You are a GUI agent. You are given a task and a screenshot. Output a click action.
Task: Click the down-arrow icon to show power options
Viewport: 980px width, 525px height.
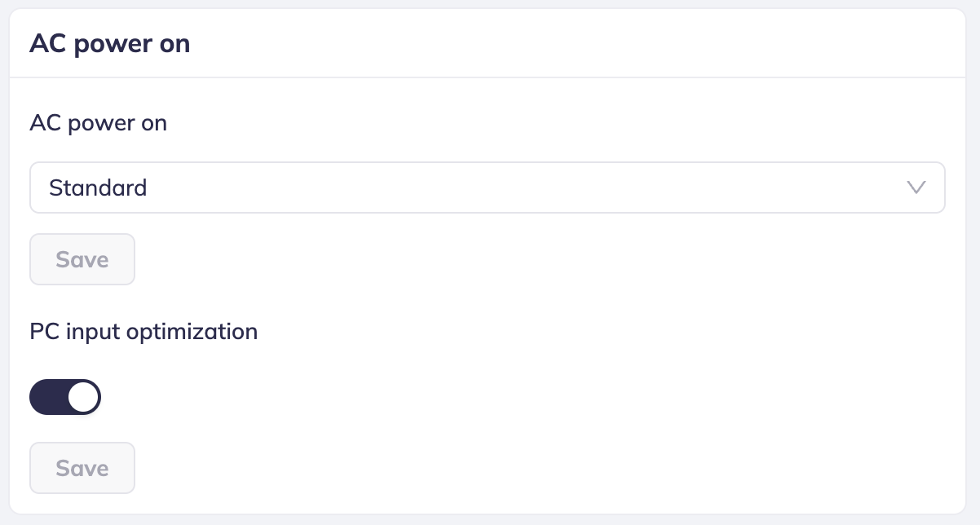click(916, 187)
